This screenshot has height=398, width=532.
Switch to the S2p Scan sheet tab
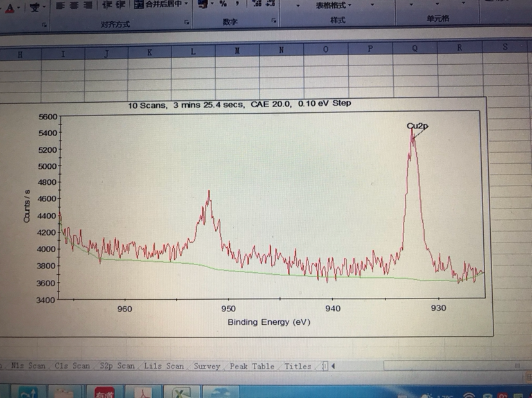[x=117, y=366]
